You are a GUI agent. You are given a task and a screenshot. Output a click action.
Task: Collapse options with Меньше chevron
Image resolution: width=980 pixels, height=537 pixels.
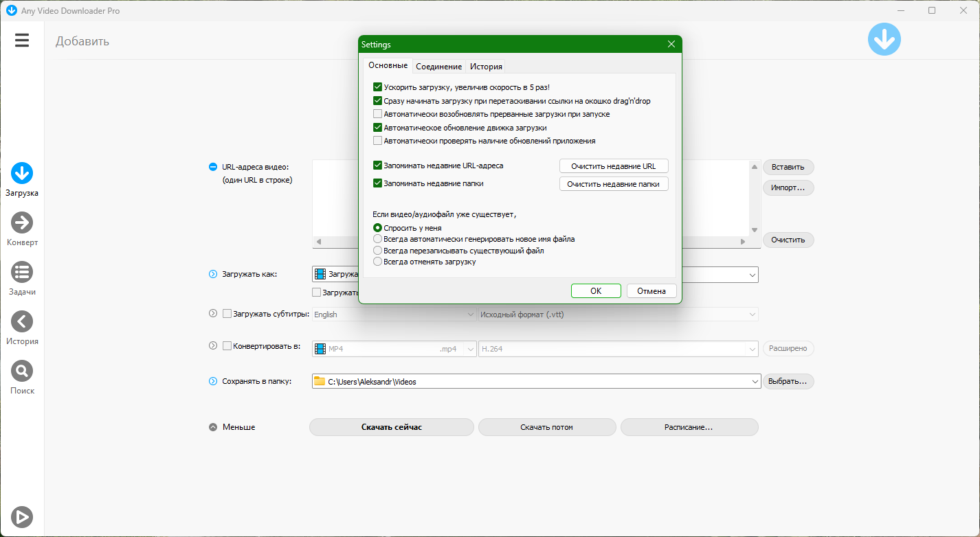[x=212, y=427]
